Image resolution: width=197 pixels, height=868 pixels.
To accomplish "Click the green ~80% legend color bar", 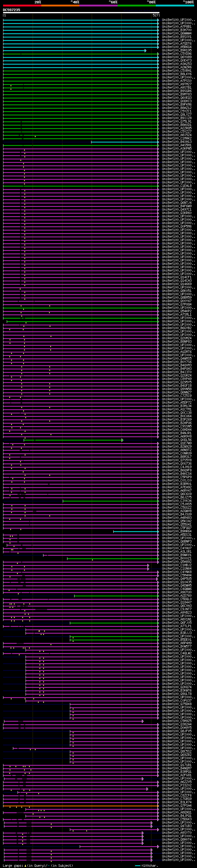I will pos(137,6).
